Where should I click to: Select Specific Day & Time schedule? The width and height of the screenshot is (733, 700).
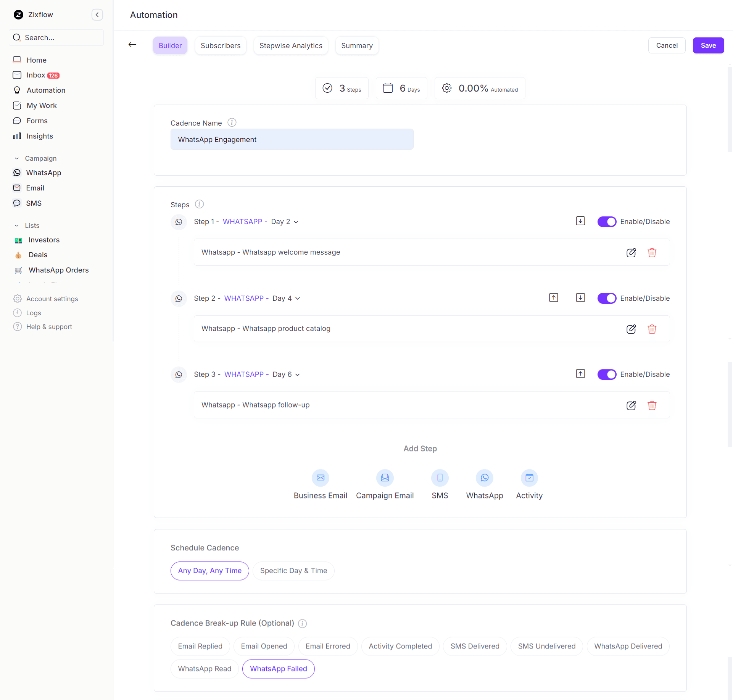click(293, 571)
